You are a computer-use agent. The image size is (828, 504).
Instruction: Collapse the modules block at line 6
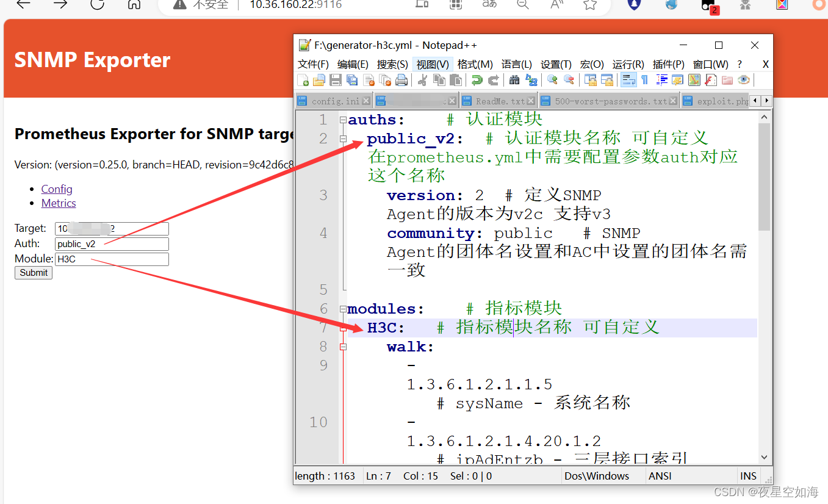[x=343, y=309]
